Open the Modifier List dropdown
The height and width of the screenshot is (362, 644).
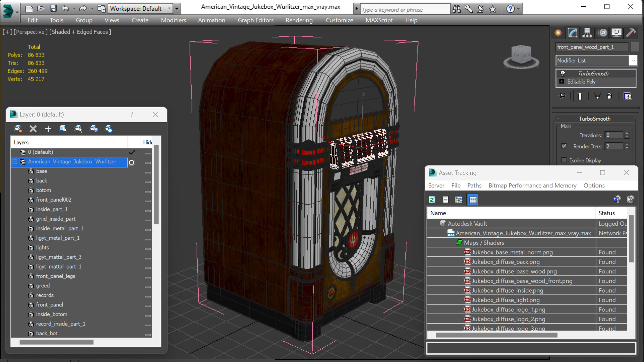click(633, 61)
